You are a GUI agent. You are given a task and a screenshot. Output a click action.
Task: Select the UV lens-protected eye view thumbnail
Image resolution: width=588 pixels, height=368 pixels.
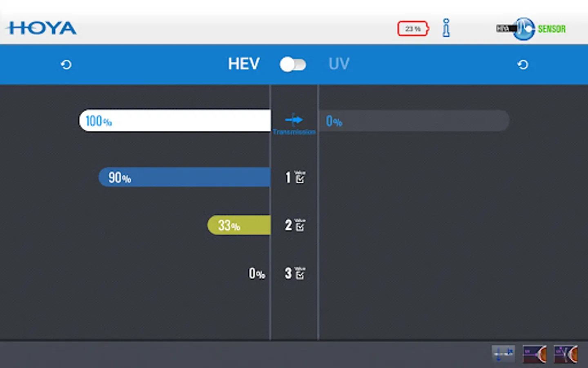pyautogui.click(x=566, y=354)
